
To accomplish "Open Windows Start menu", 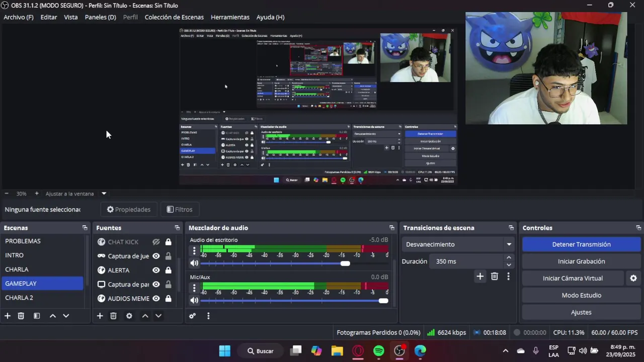I will 225,351.
